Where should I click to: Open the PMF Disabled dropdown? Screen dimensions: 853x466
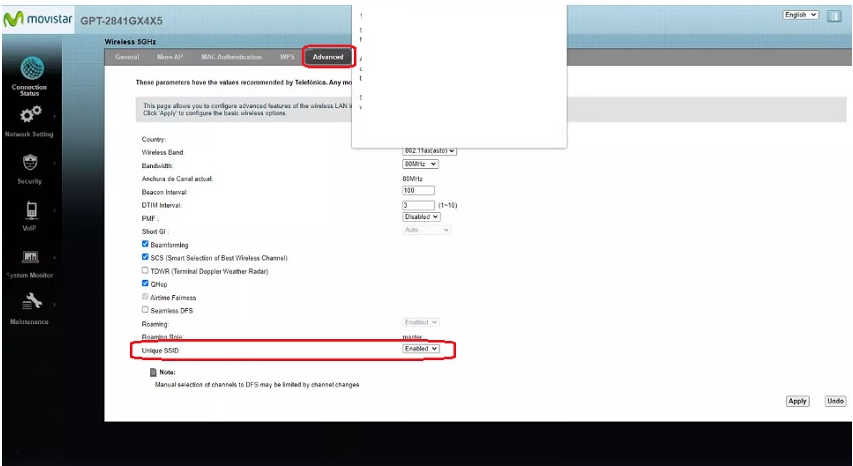tap(421, 217)
